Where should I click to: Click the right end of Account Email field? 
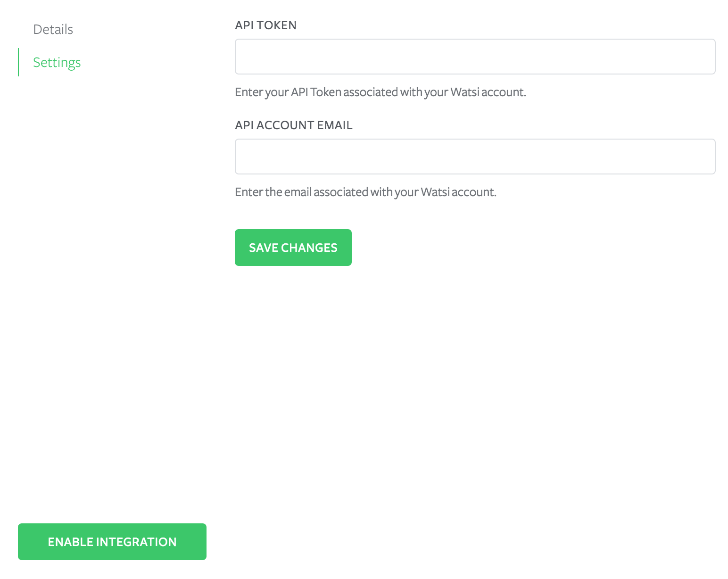tap(703, 157)
